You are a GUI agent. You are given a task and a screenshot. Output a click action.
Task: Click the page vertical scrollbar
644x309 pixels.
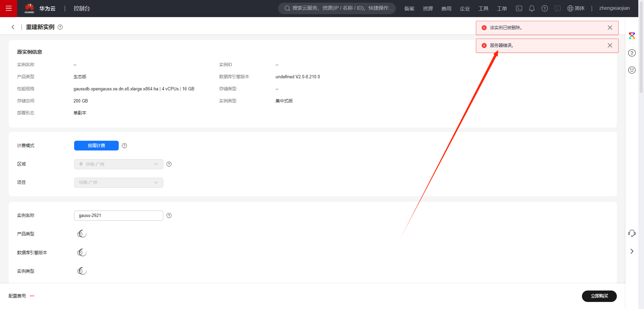point(641,47)
